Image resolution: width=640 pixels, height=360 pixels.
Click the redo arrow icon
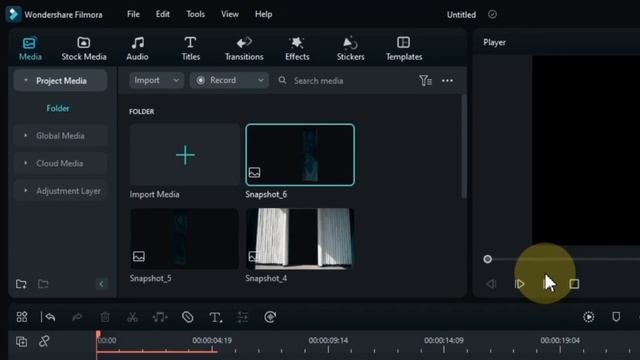(x=77, y=317)
